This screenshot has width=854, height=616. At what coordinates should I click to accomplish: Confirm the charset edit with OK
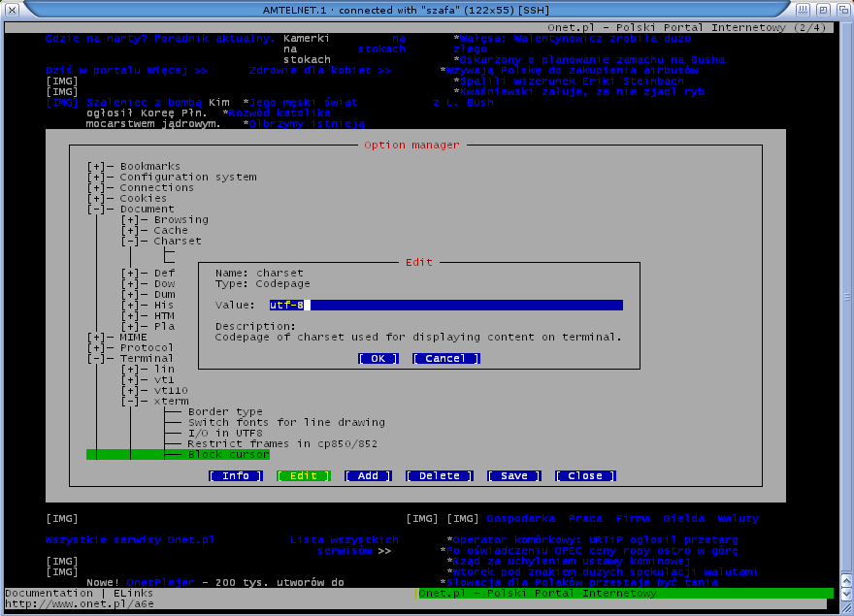(378, 359)
